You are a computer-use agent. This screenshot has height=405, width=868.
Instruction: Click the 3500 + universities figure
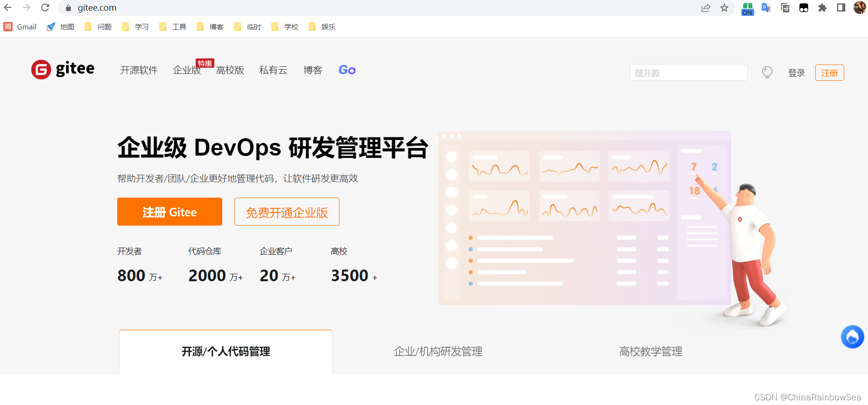pos(354,276)
